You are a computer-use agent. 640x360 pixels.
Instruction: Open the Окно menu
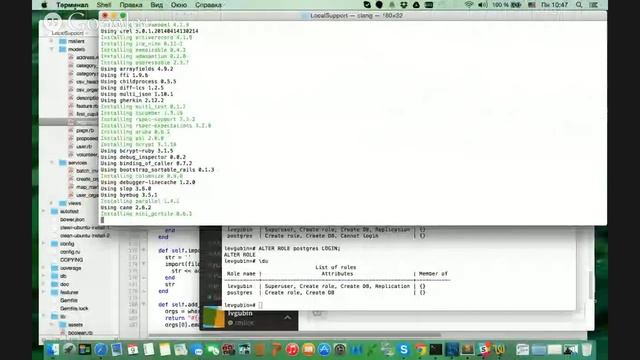[x=179, y=5]
